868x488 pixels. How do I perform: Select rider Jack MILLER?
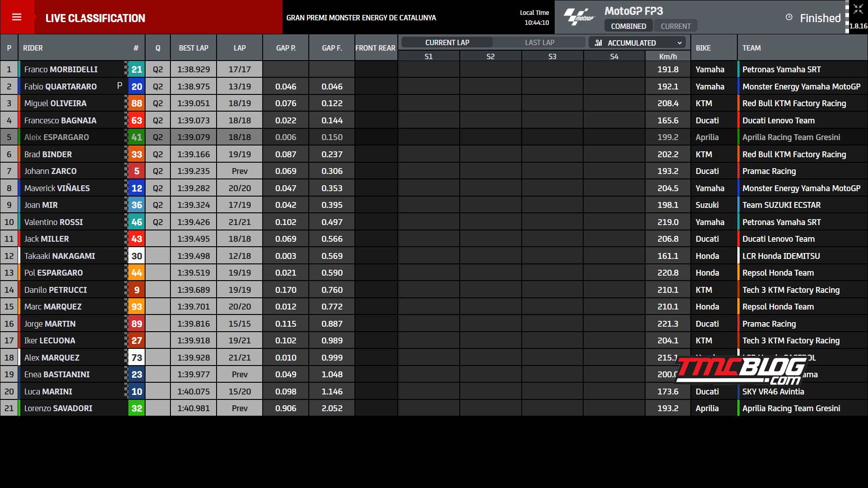tap(47, 239)
